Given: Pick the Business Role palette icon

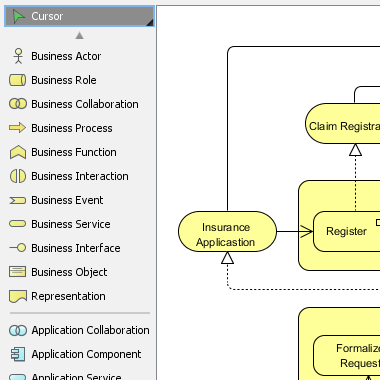Looking at the screenshot, I should (17, 80).
